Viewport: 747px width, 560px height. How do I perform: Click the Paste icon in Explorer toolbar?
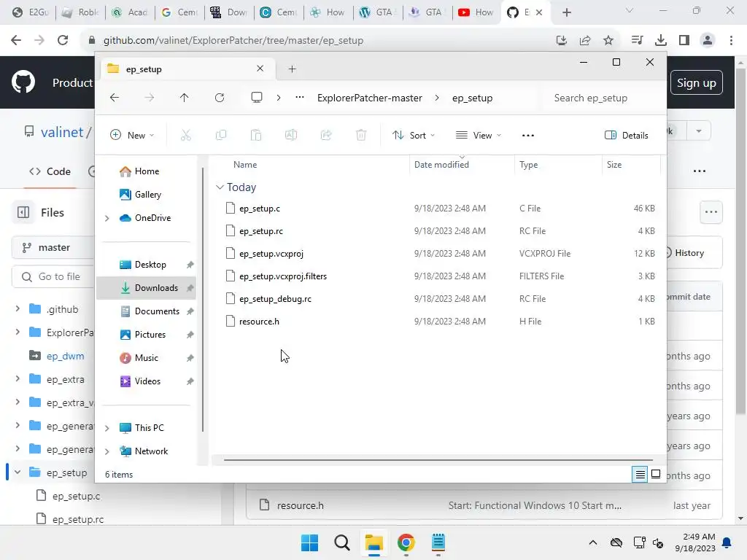pyautogui.click(x=256, y=135)
